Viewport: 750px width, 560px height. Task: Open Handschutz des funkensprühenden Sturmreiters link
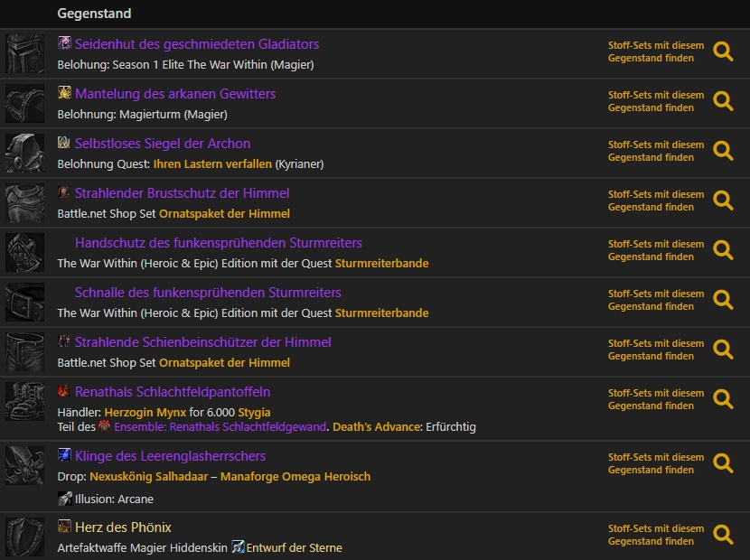(x=219, y=243)
